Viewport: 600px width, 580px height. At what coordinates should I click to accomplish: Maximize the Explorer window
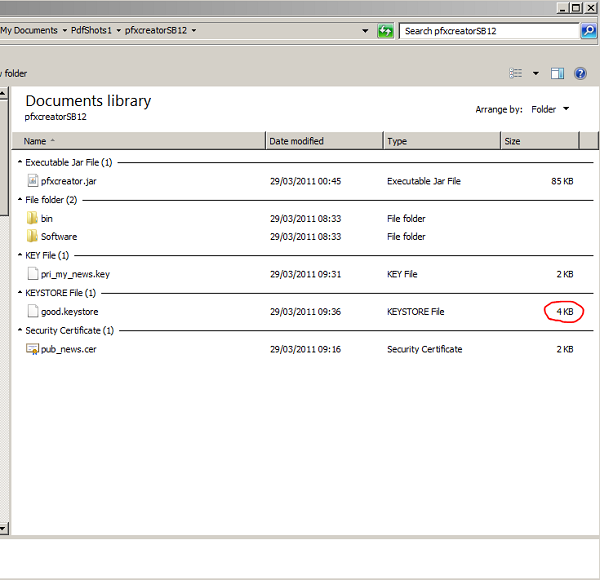[x=576, y=8]
